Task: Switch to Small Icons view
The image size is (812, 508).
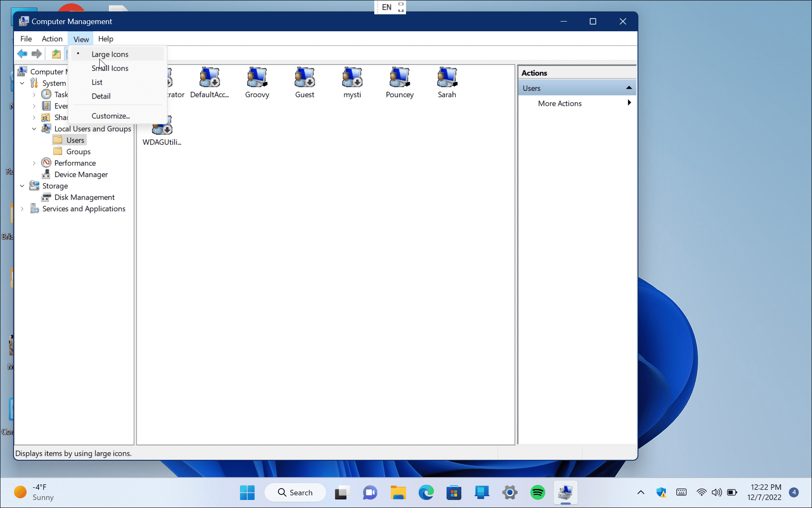Action: coord(110,68)
